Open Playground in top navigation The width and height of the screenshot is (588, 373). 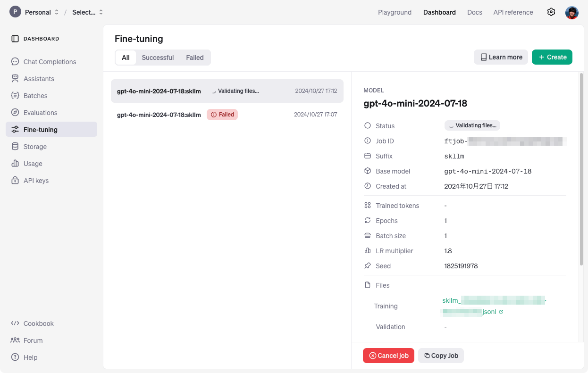(x=395, y=12)
